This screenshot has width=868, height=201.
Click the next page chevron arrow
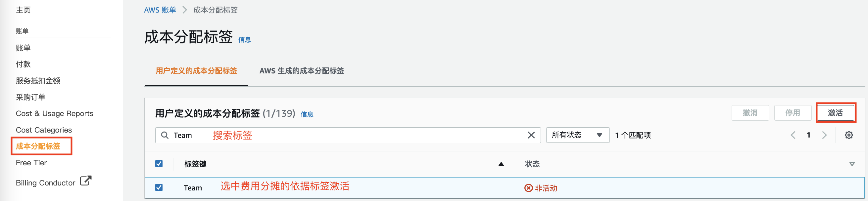coord(825,135)
